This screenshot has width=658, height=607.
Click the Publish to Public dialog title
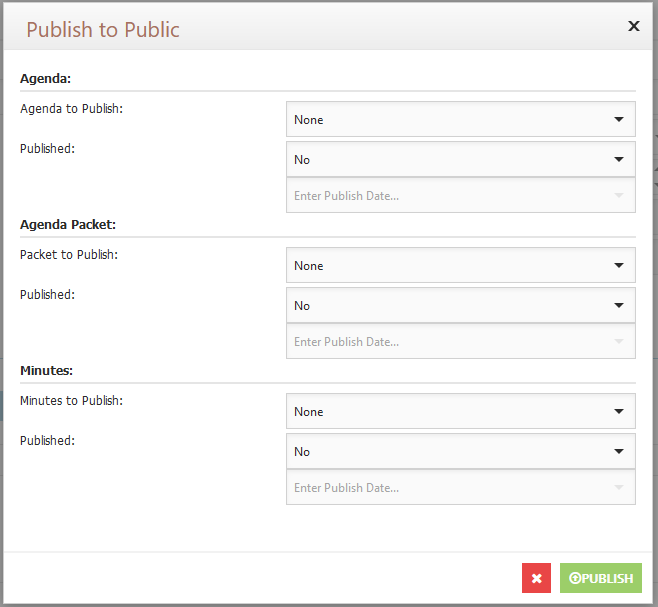pyautogui.click(x=103, y=29)
